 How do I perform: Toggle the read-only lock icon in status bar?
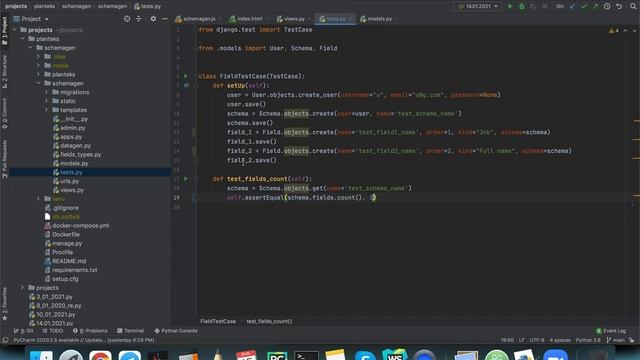[632, 340]
